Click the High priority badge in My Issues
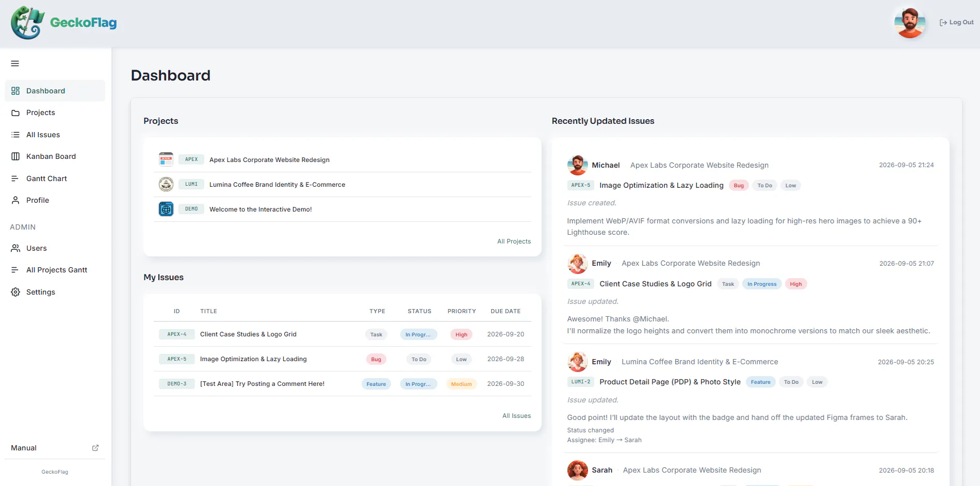Image resolution: width=980 pixels, height=486 pixels. (461, 334)
